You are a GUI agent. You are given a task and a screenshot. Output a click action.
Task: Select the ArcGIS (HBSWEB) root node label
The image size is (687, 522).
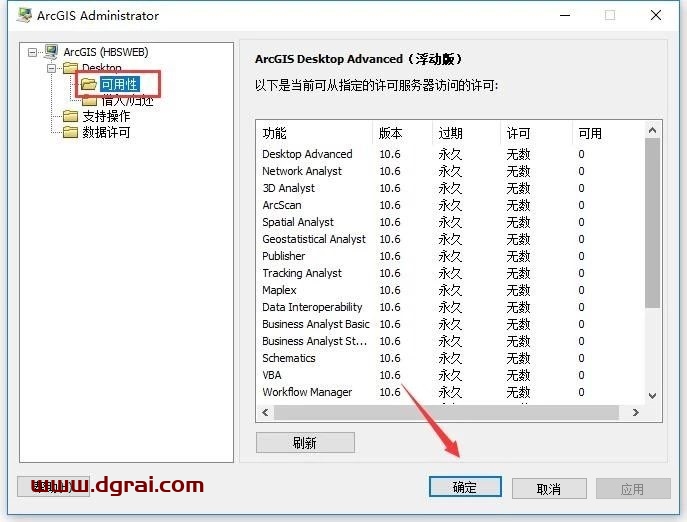pos(106,52)
